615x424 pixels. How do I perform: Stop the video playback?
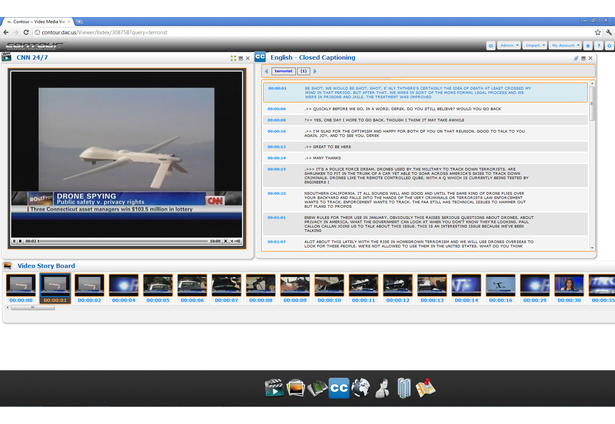point(20,241)
